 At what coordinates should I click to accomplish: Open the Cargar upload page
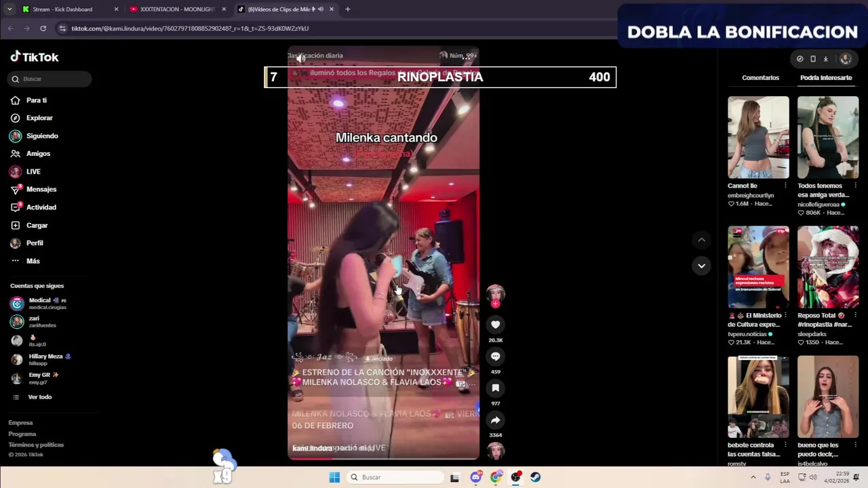pos(37,226)
